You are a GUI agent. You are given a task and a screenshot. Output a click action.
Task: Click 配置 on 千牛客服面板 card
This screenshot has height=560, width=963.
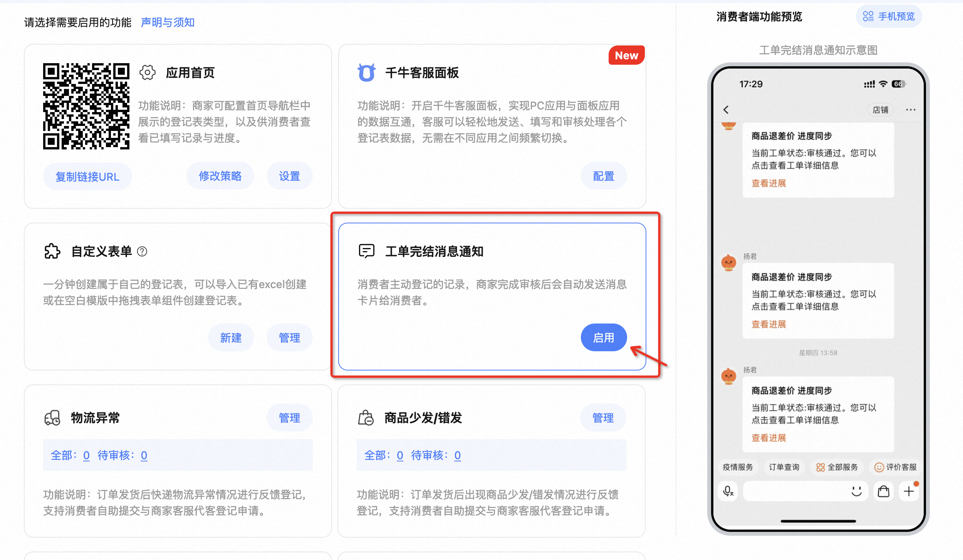pos(604,176)
